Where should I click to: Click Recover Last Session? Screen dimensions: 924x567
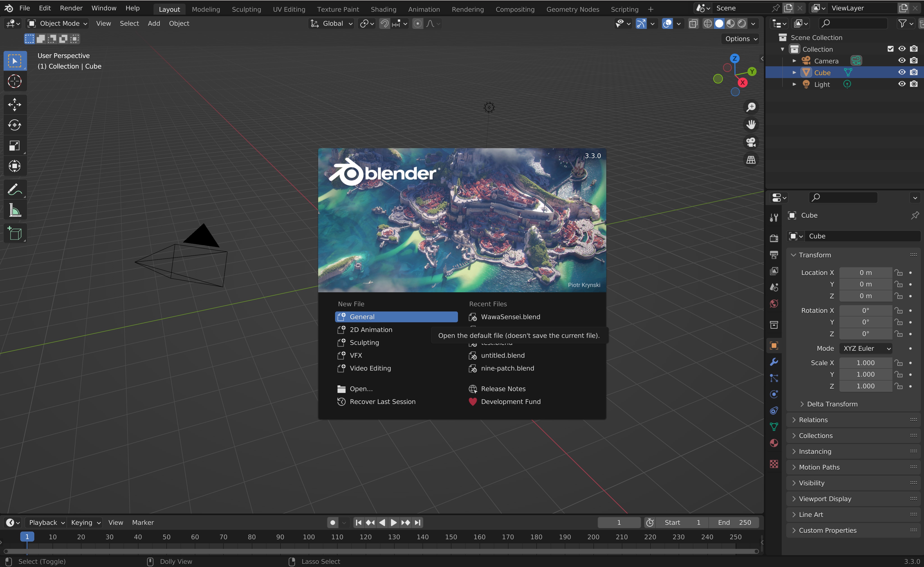(382, 402)
